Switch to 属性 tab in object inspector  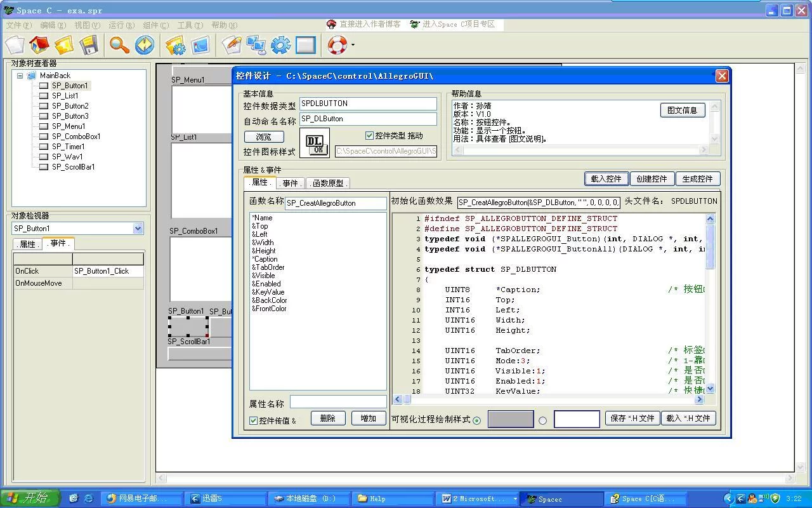point(27,244)
